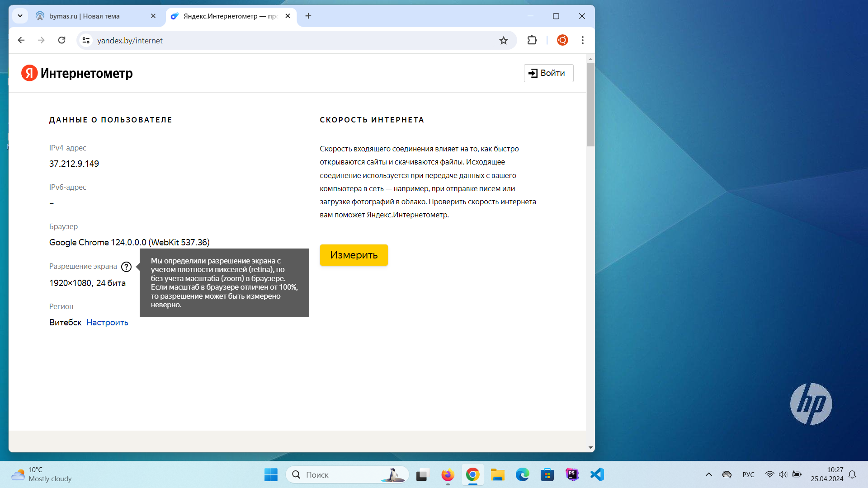Show hidden system tray icons chevron

[x=708, y=474]
